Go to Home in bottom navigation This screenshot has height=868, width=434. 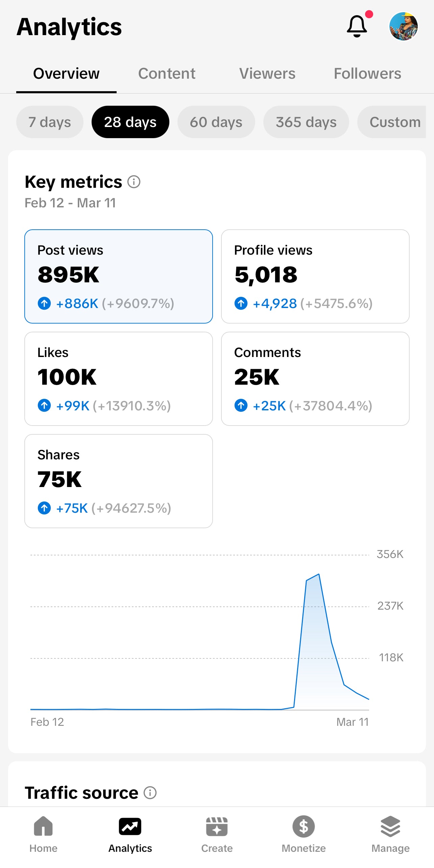[43, 834]
